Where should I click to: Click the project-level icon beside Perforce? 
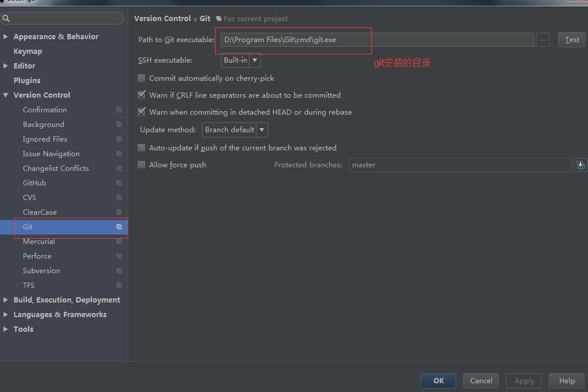pyautogui.click(x=119, y=256)
